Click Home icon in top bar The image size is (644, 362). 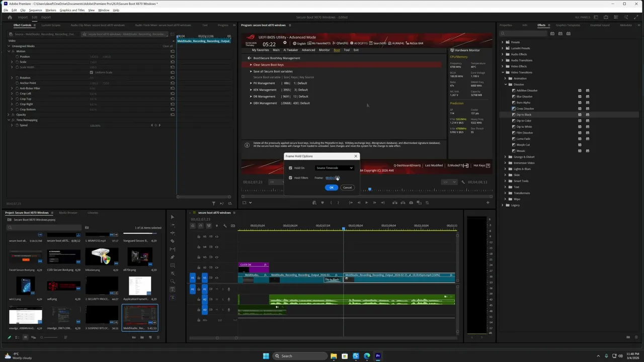tap(10, 17)
